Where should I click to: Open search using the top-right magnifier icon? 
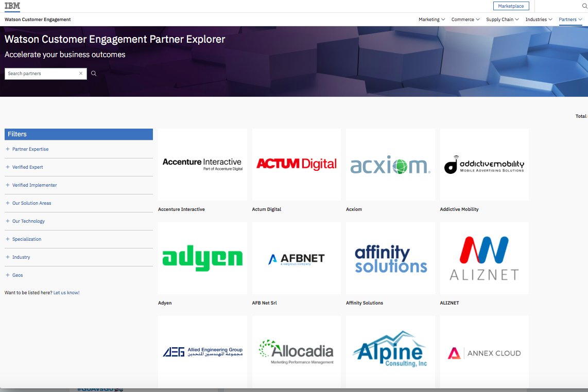584,6
